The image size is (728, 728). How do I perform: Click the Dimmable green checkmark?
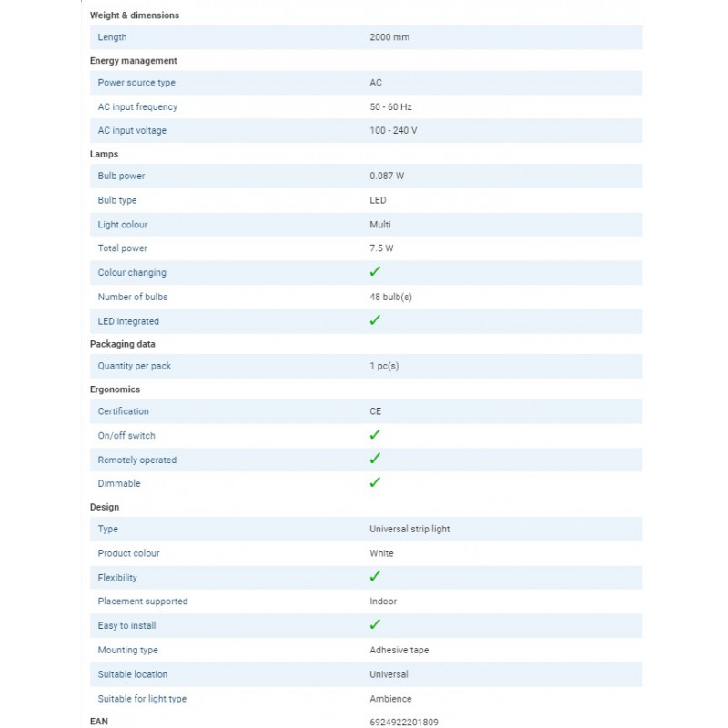tap(375, 483)
